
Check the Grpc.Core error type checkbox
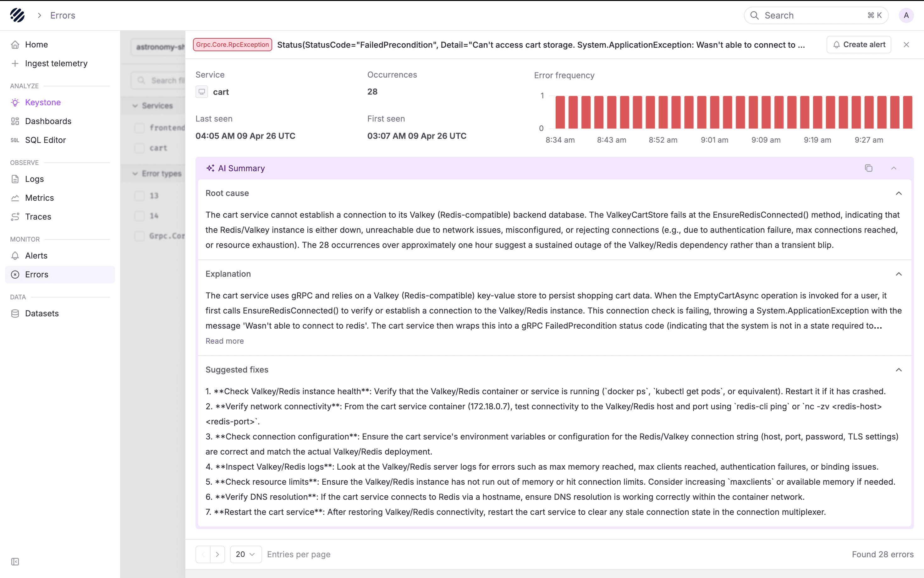tap(140, 236)
